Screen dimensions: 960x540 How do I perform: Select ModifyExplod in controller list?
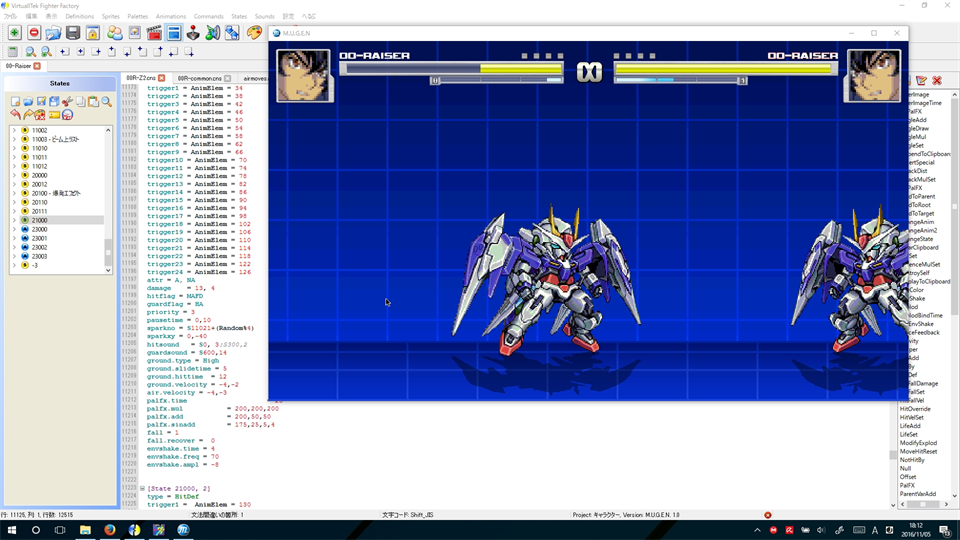point(918,443)
